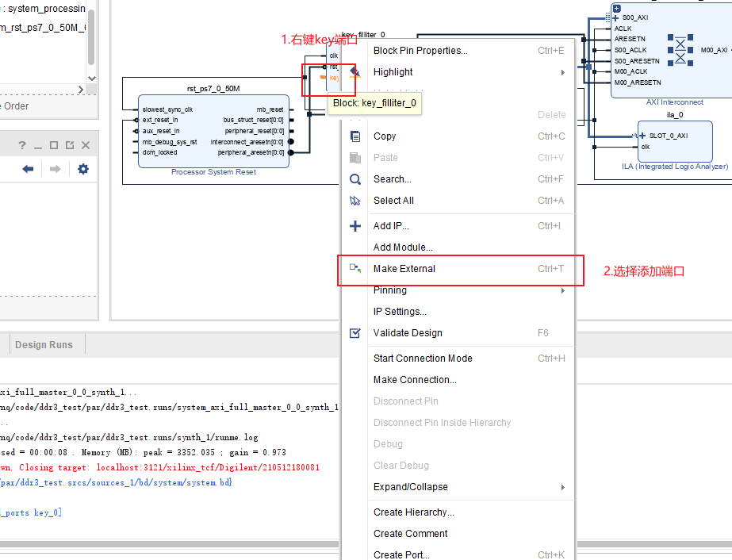Maximize the properties panel
The height and width of the screenshot is (560, 732).
54,145
